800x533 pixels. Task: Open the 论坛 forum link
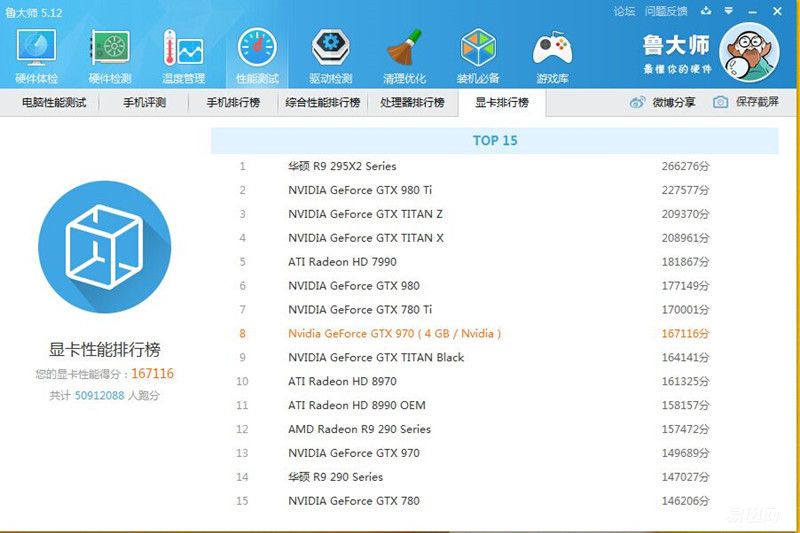tap(624, 11)
